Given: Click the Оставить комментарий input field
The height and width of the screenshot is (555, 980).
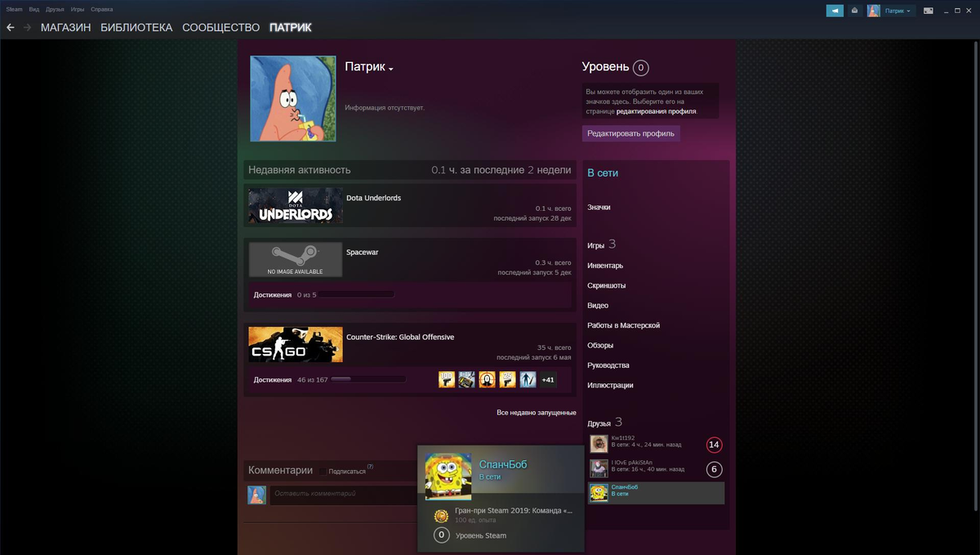Looking at the screenshot, I should tap(344, 495).
